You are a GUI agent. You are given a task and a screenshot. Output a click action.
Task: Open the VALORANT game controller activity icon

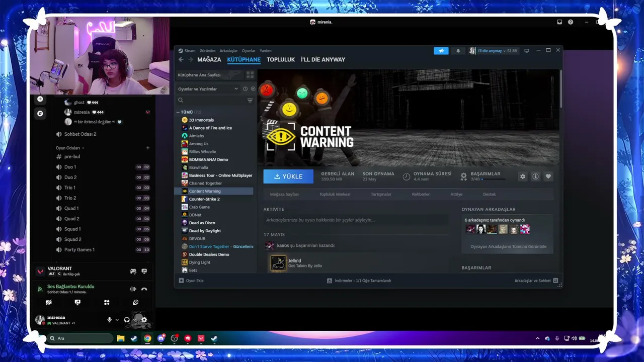[x=133, y=271]
